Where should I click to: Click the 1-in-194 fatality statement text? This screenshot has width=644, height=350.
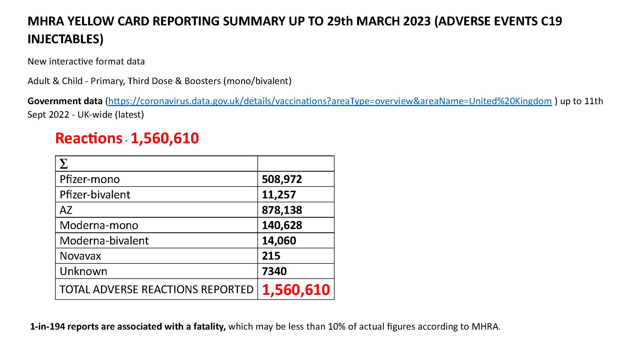265,327
